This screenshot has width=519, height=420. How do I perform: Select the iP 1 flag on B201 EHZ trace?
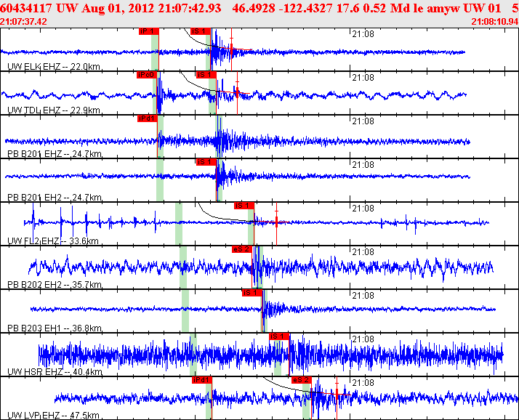pyautogui.click(x=148, y=118)
